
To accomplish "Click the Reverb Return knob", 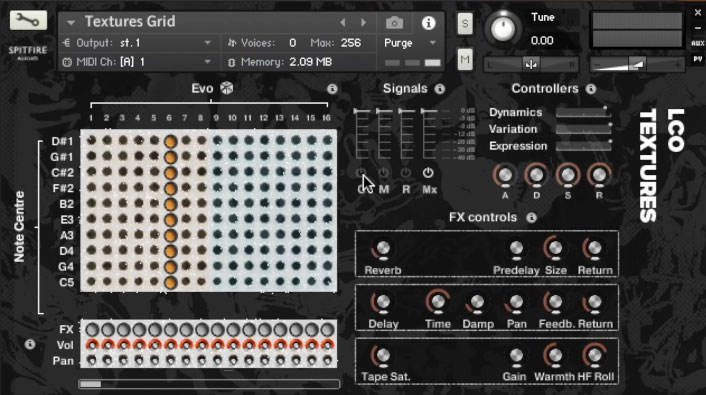I will click(x=594, y=248).
